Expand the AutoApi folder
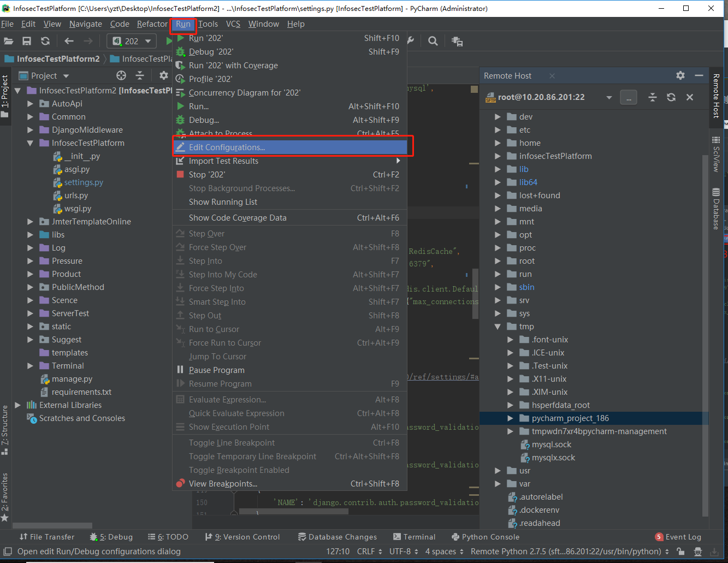Screen dimensions: 728x563 point(30,104)
